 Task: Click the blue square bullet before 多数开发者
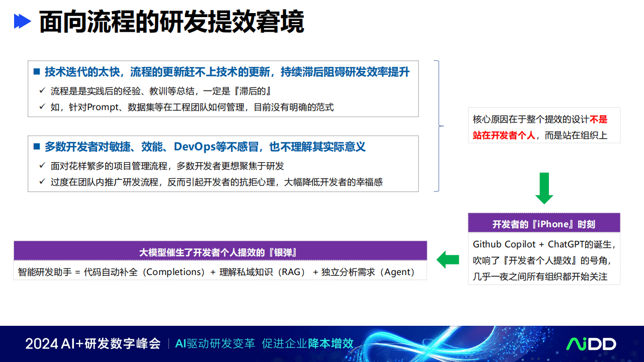pyautogui.click(x=36, y=146)
